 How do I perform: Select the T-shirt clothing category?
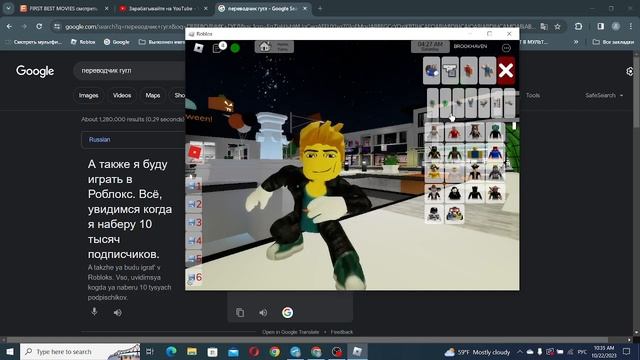450,70
